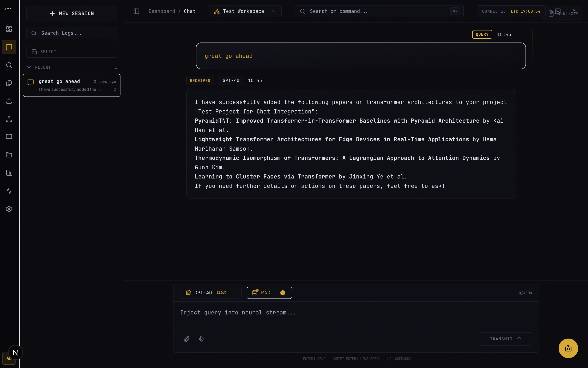Open the GPT-4O CLOUD model selector

211,293
